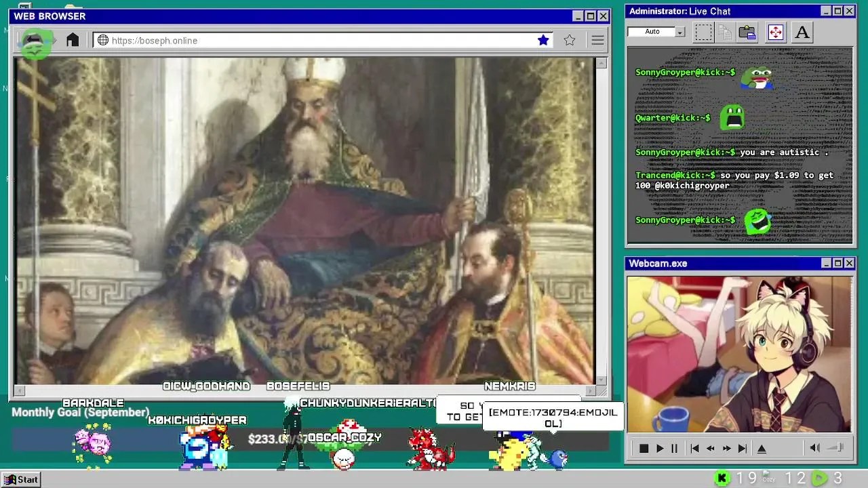
Task: Click the Web Browser horizontal scrollbar right arrow
Action: [x=590, y=391]
